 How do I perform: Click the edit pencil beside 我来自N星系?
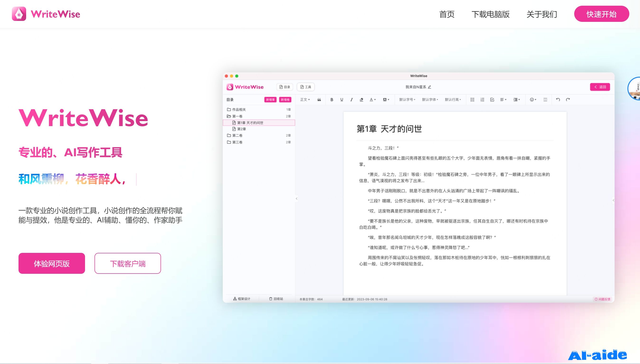(430, 87)
